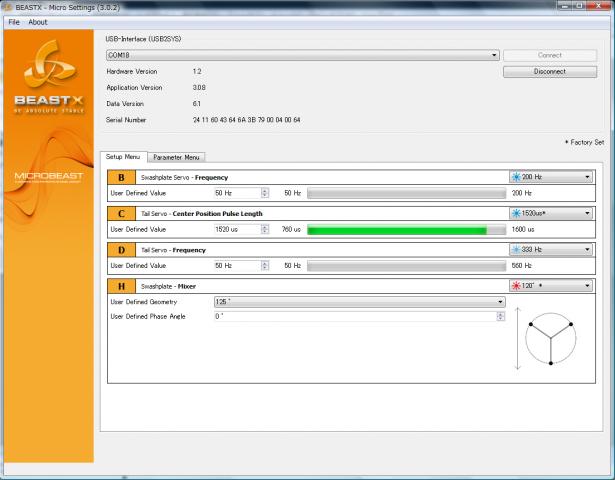This screenshot has width=615, height=480.
Task: Click the Data Version value 6.1
Action: point(197,104)
